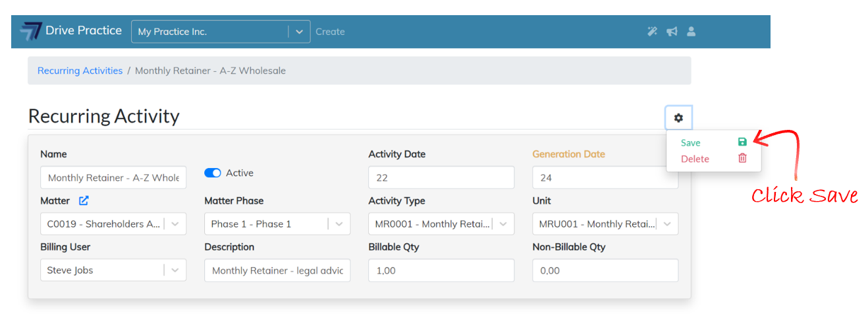Expand the My Practice Inc. dropdown

pos(299,32)
